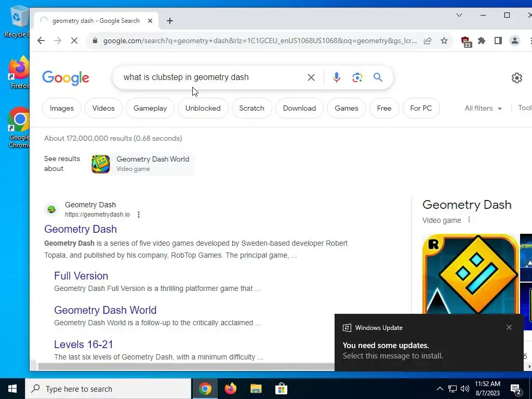Select the Gameplay filter chip
The image size is (532, 399).
pyautogui.click(x=150, y=108)
